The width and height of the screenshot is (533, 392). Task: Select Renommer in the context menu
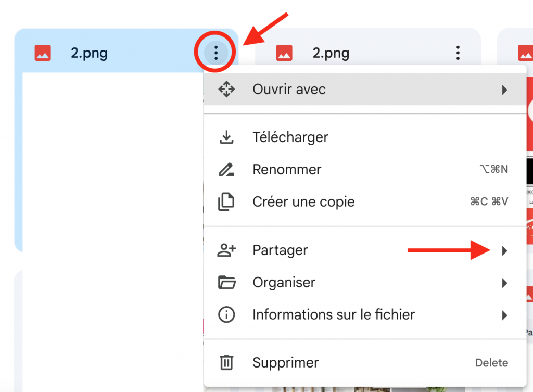[x=287, y=170]
